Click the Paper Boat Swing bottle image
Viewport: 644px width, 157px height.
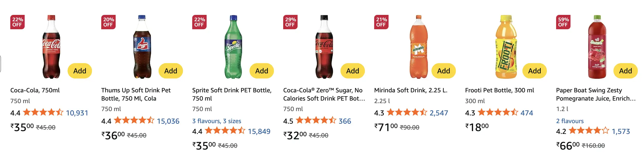[x=596, y=49]
